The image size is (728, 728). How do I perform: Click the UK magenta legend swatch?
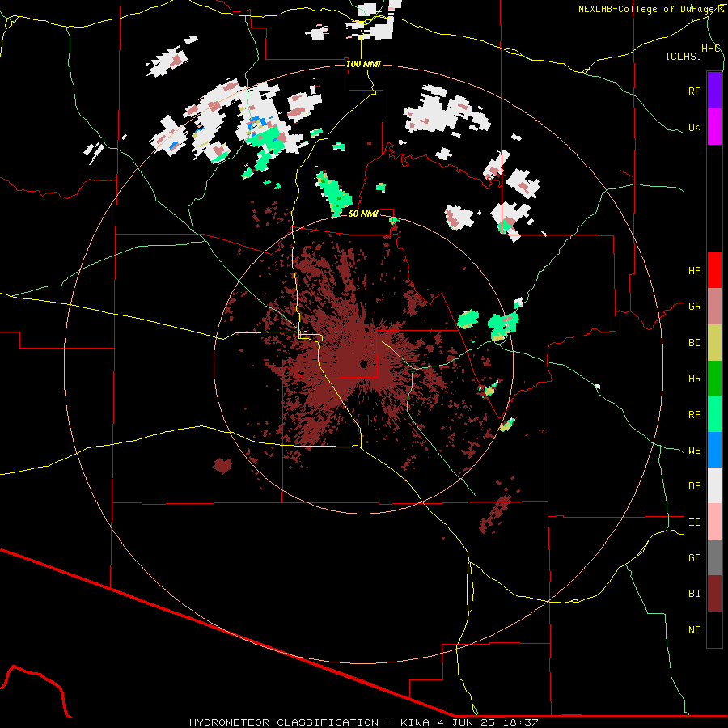click(714, 127)
